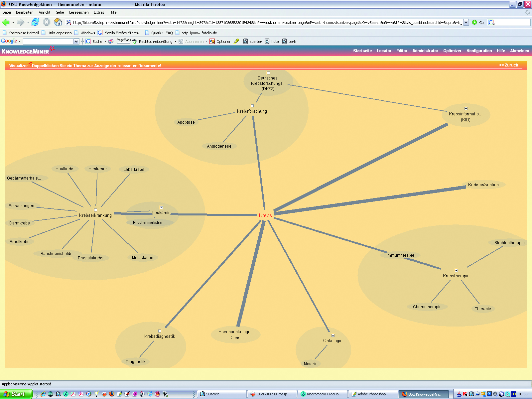Viewport: 532px width, 399px height.
Task: Click the Abmelden link
Action: click(x=519, y=51)
